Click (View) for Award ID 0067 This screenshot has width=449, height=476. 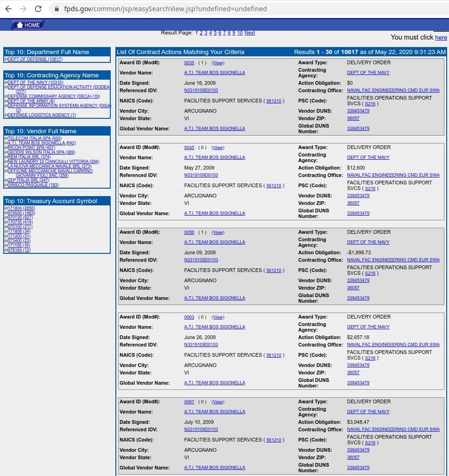218,401
